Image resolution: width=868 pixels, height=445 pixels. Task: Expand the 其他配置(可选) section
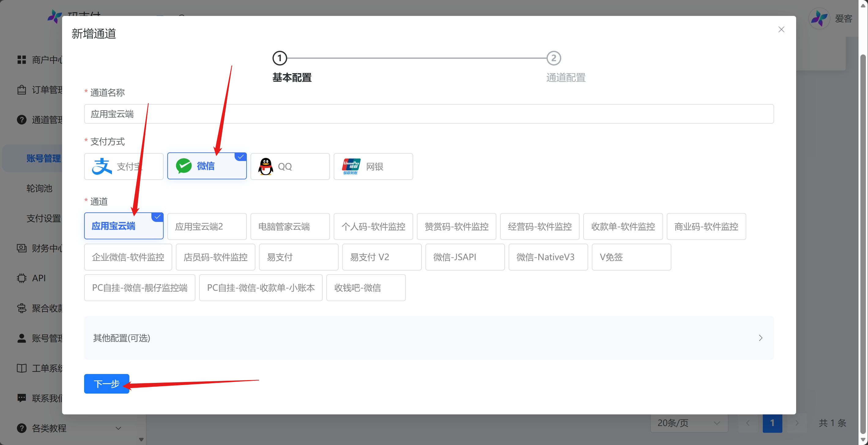(x=429, y=338)
